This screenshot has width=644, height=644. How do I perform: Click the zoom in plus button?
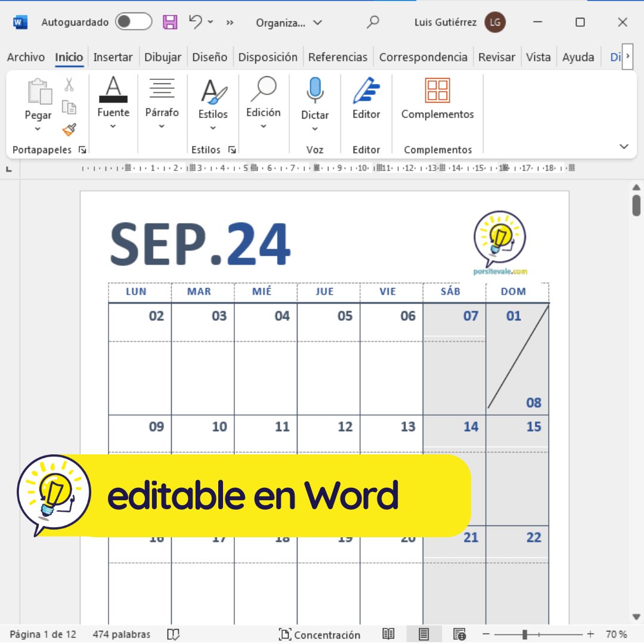coord(590,634)
